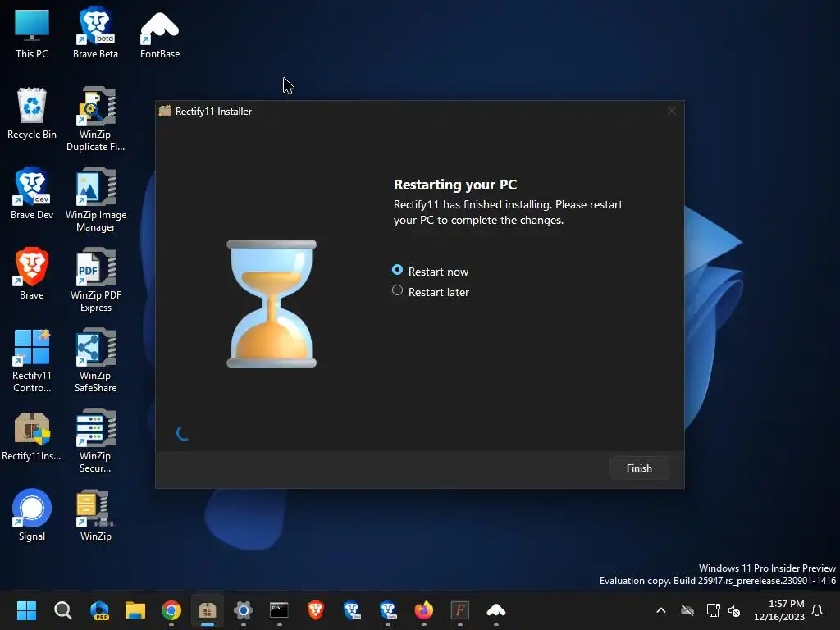Open the Windows Start menu
Image resolution: width=840 pixels, height=630 pixels.
[x=26, y=610]
